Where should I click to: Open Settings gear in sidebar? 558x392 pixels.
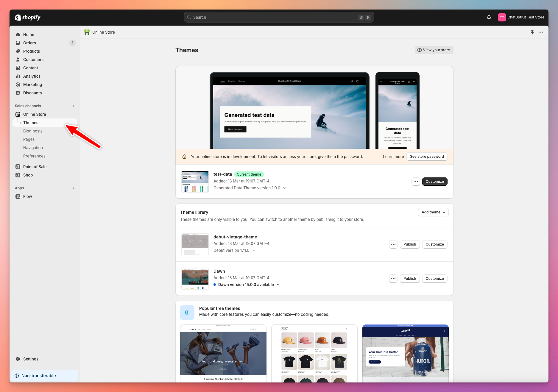[18, 359]
